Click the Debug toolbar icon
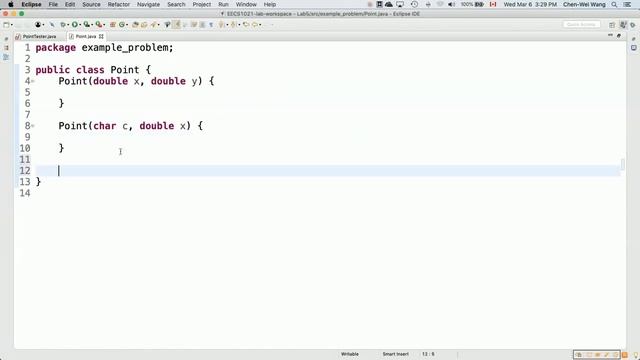The width and height of the screenshot is (640, 360). pos(63,24)
